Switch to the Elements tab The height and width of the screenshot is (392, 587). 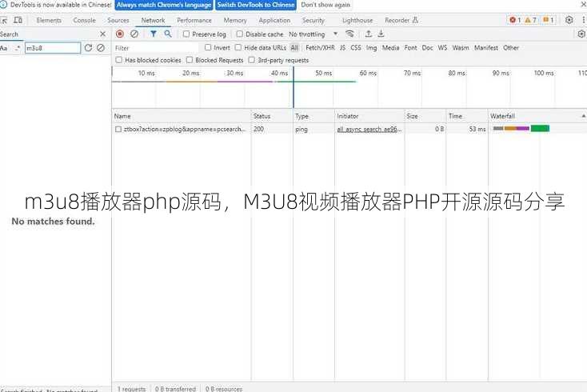49,20
